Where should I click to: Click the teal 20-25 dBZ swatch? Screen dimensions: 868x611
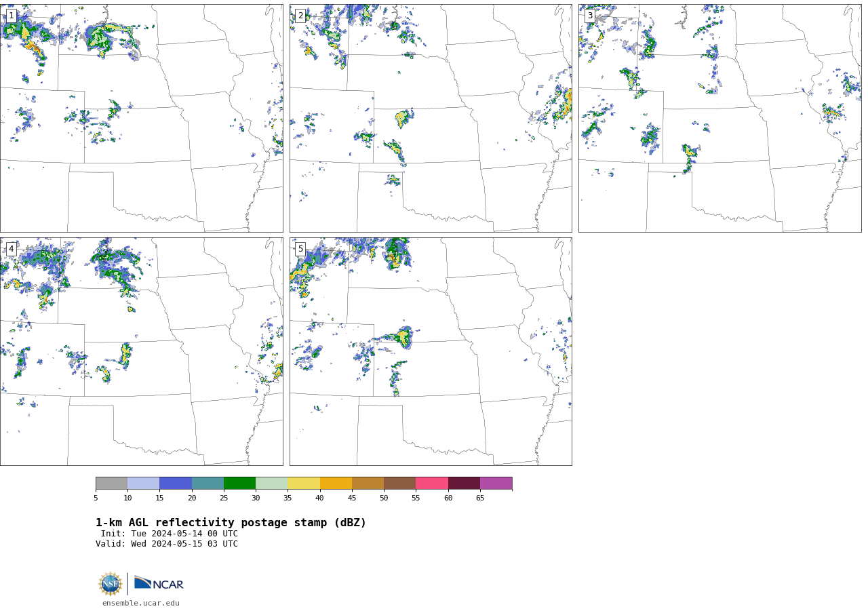(x=208, y=484)
